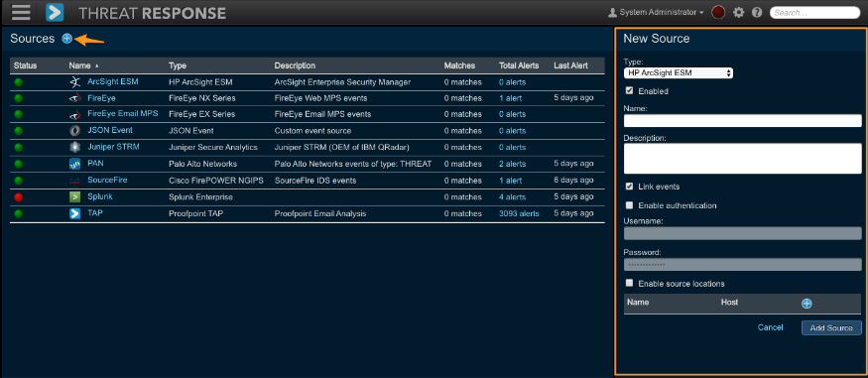
Task: Click green status dot for PAN row
Action: [x=18, y=164]
